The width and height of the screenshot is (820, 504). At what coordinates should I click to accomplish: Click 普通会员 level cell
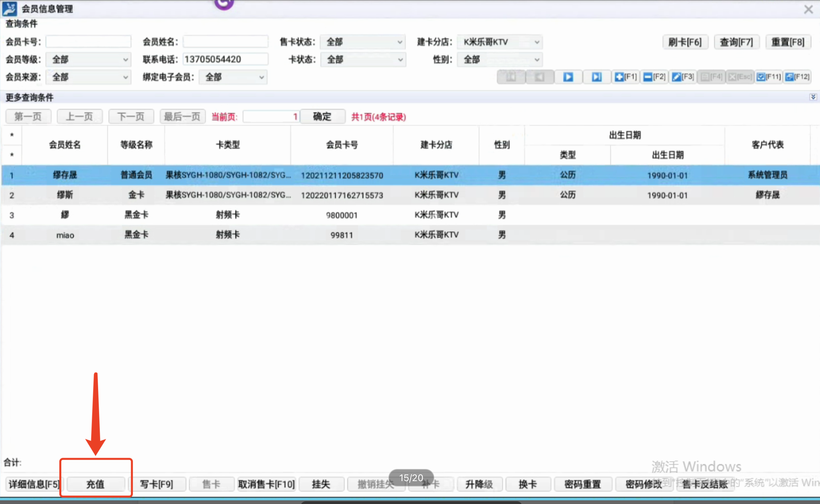pyautogui.click(x=137, y=175)
